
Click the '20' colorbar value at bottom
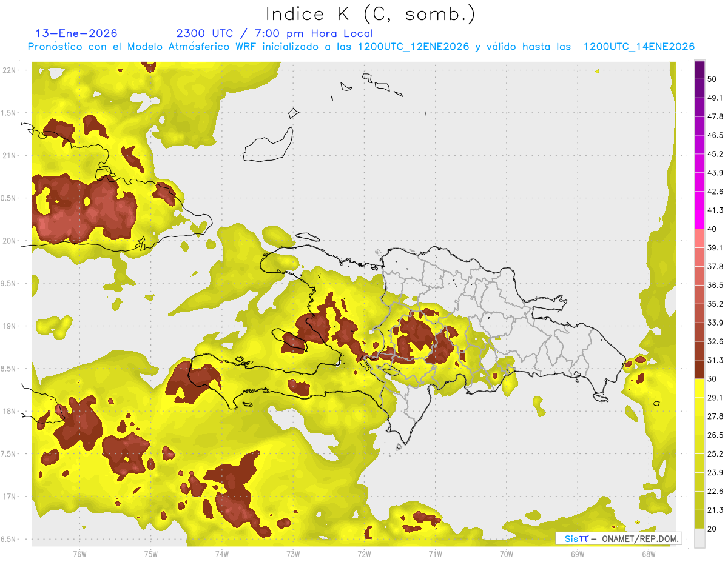coord(712,529)
